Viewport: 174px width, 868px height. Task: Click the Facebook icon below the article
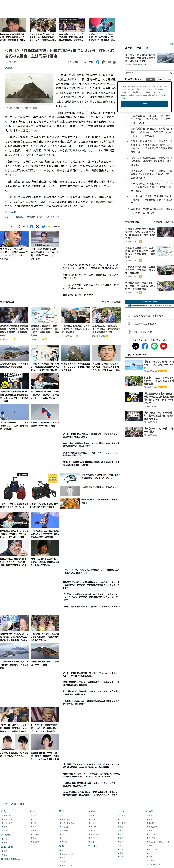click(x=31, y=226)
